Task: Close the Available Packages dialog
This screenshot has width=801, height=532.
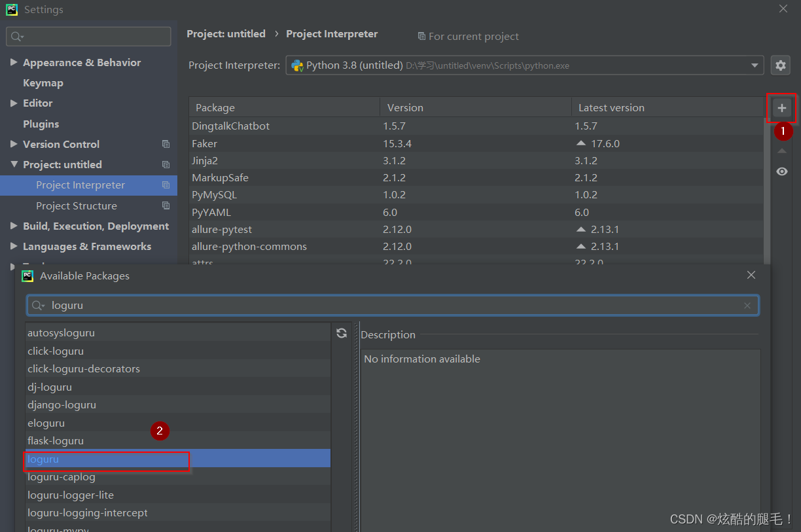Action: [x=751, y=275]
